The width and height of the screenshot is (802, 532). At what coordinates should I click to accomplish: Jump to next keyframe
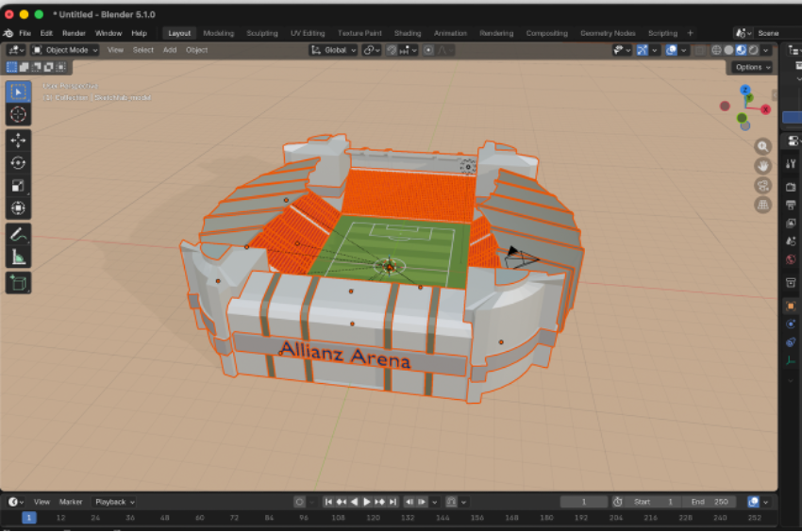tap(379, 502)
